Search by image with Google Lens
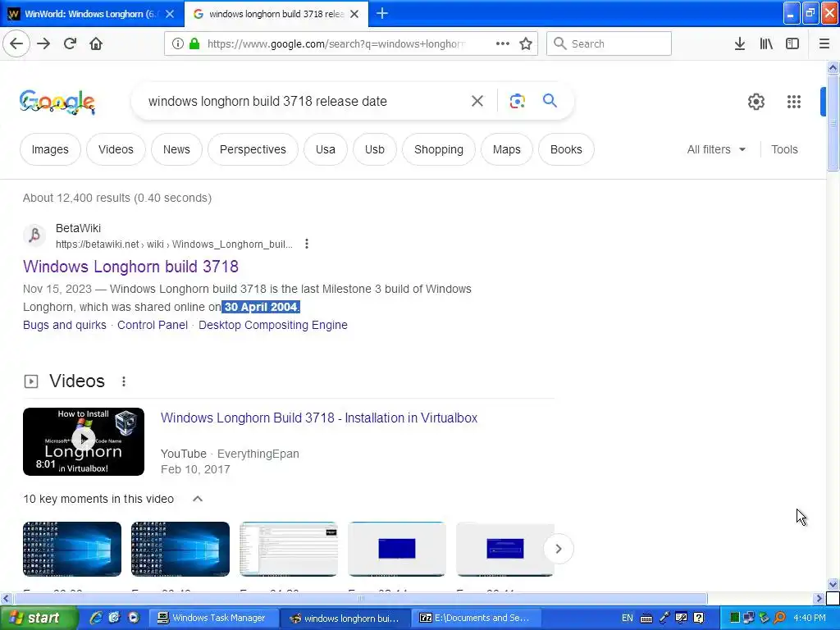Screen dimensions: 840x630 pos(517,101)
